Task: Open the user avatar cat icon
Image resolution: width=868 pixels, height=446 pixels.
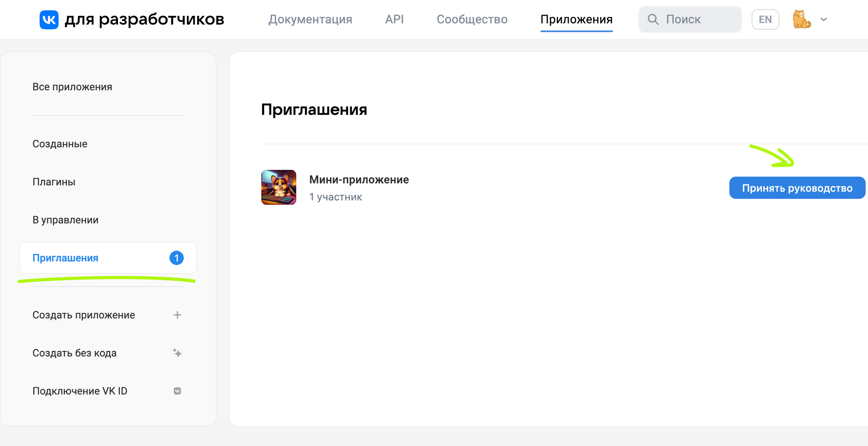Action: [x=801, y=19]
